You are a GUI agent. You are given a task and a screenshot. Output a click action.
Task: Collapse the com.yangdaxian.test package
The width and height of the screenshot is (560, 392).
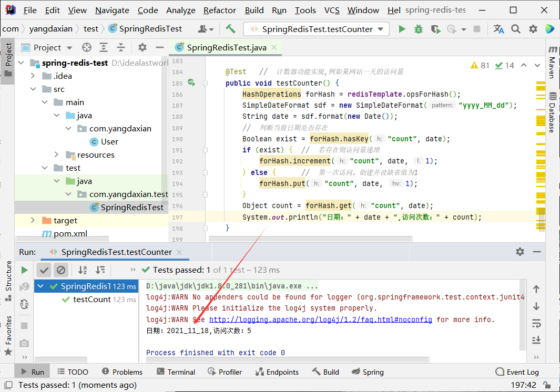68,194
